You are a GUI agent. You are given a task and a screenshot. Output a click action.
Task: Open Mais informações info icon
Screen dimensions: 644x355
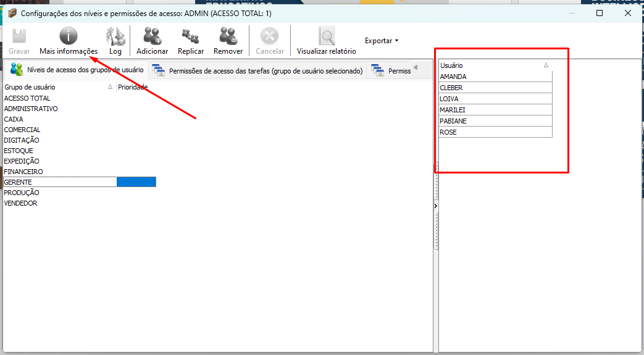coord(69,36)
